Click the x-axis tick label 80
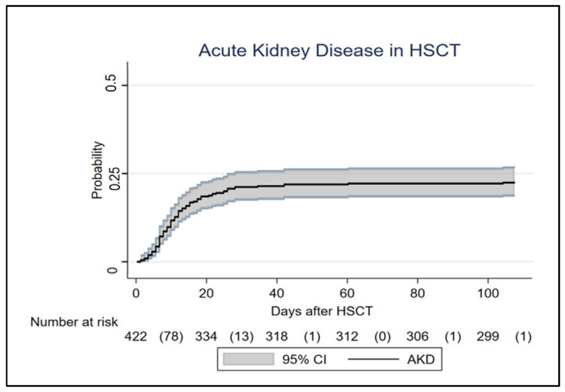This screenshot has width=565, height=392. coord(417,293)
